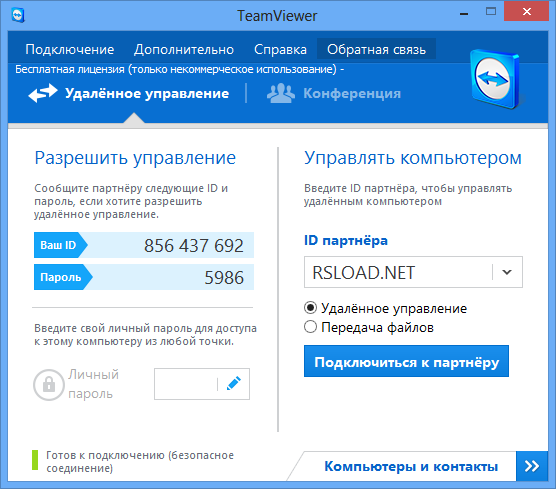Viewport: 556px width, 489px height.
Task: Open the Справка menu
Action: [280, 49]
